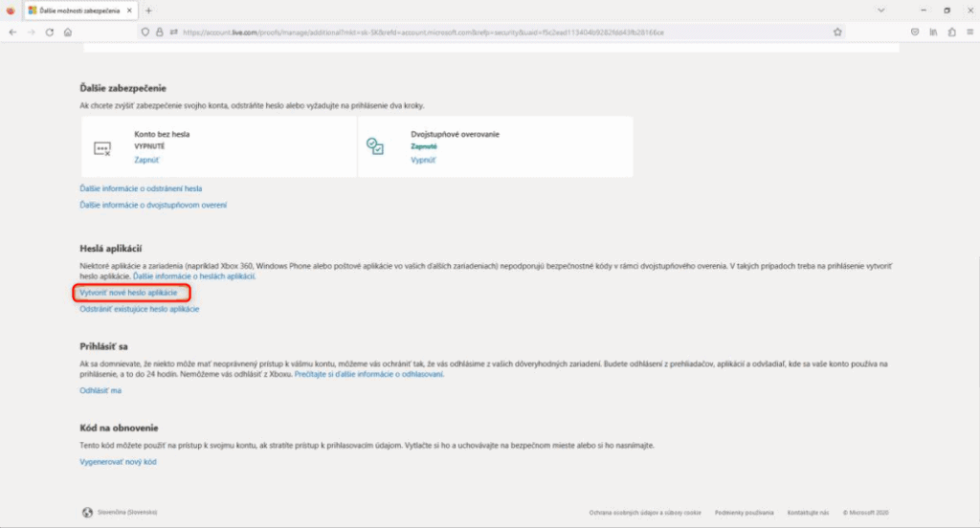This screenshot has height=528, width=980.
Task: Bookmark this page with the star icon
Action: click(837, 32)
